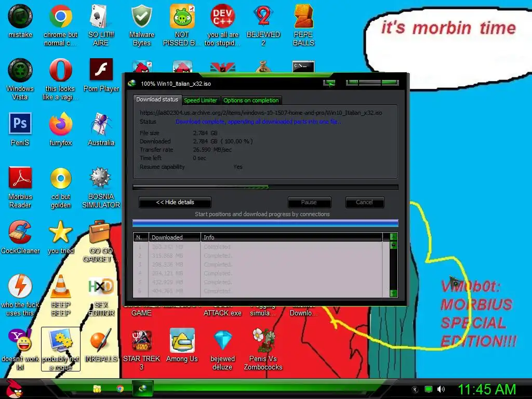The height and width of the screenshot is (399, 532).
Task: Open the 'Windows Vista' recycle bin icon
Action: click(20, 79)
